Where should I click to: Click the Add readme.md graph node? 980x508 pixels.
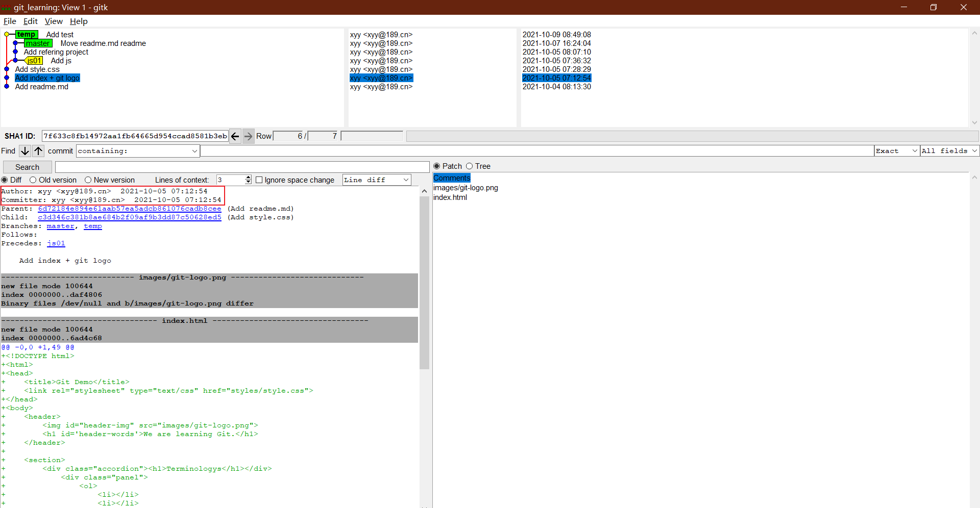(x=7, y=87)
